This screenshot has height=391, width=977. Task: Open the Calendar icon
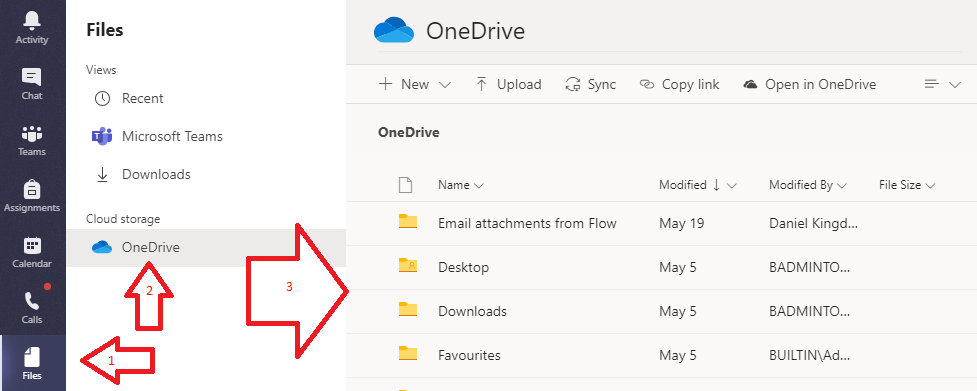click(x=32, y=245)
